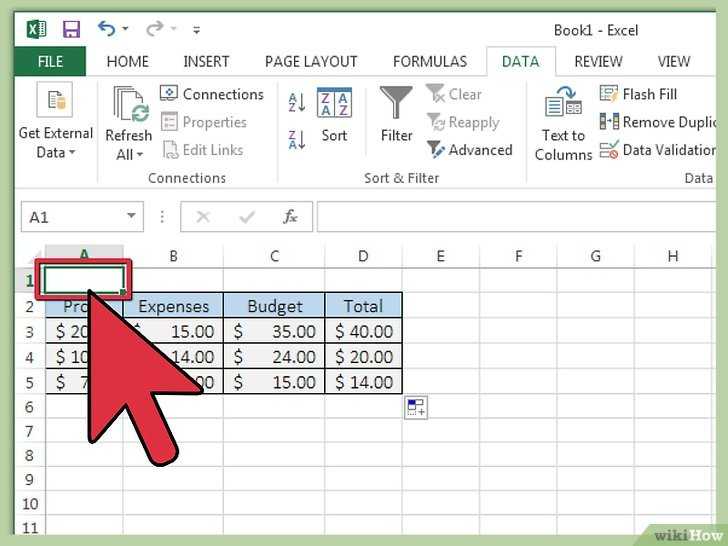
Task: Select the column F header
Action: pyautogui.click(x=518, y=256)
